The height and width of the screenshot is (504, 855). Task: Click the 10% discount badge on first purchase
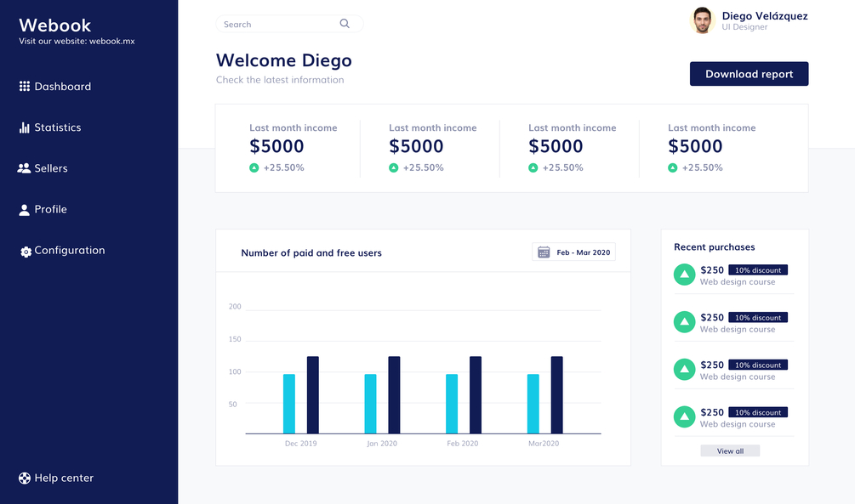[x=758, y=270]
